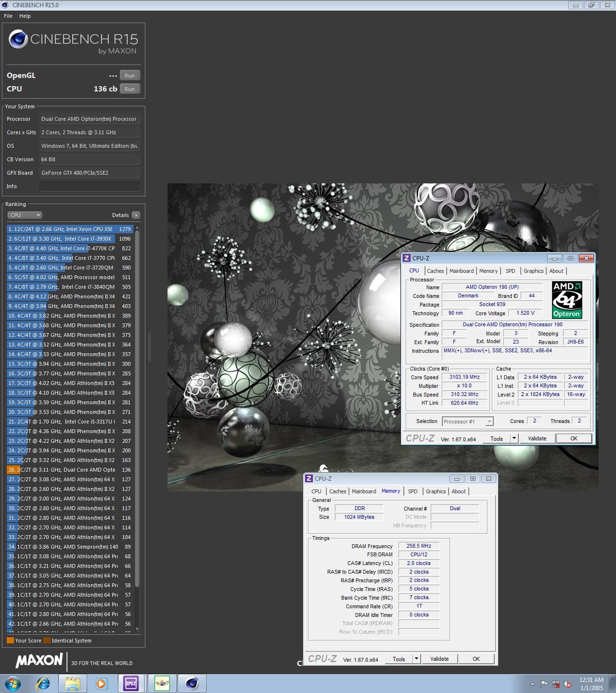The width and height of the screenshot is (616, 693).
Task: Show hidden tray icons arrow
Action: [x=532, y=684]
